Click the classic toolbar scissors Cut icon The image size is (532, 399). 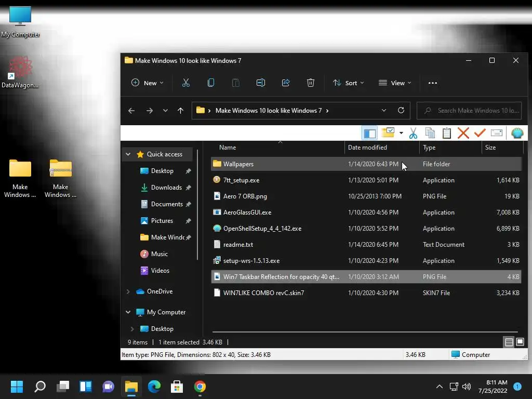click(x=413, y=134)
